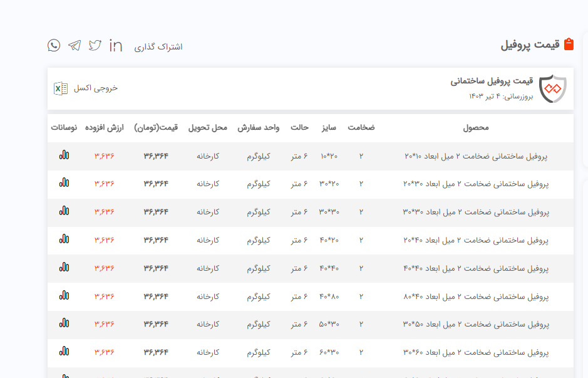This screenshot has height=378, width=588.
Task: Click the ضخامت column header
Action: tap(361, 128)
